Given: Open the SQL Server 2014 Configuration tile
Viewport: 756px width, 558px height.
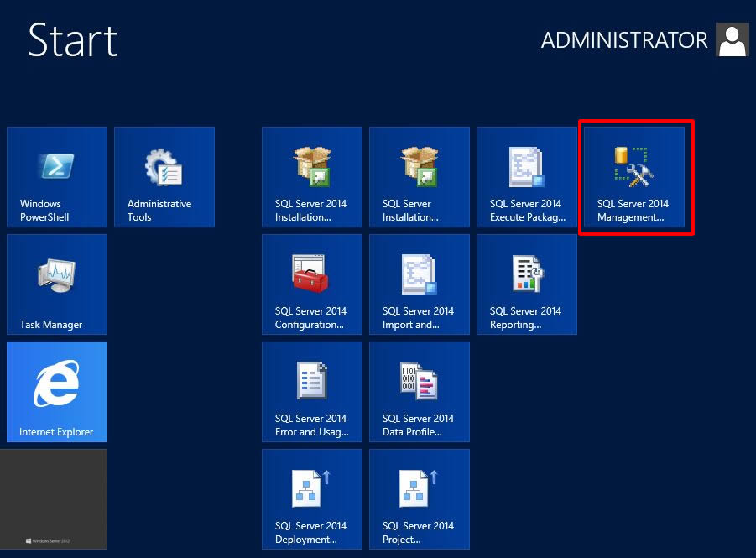Looking at the screenshot, I should pos(312,284).
